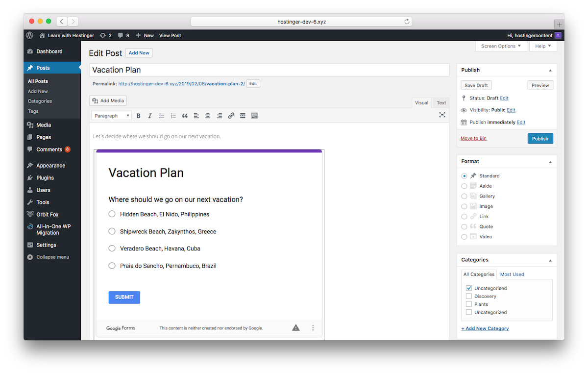Open updates icon showing 2
This screenshot has width=588, height=374.
coord(105,35)
